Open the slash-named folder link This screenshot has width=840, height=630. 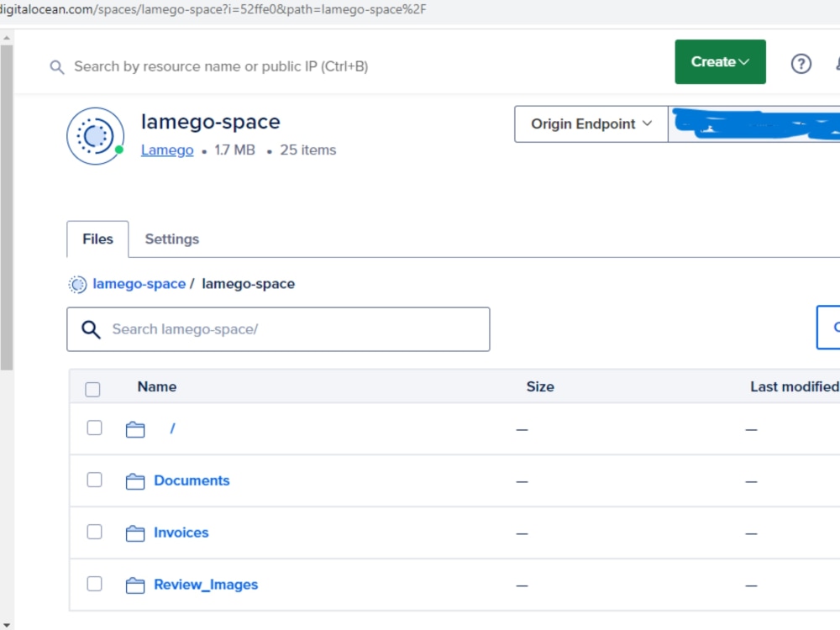coord(172,428)
